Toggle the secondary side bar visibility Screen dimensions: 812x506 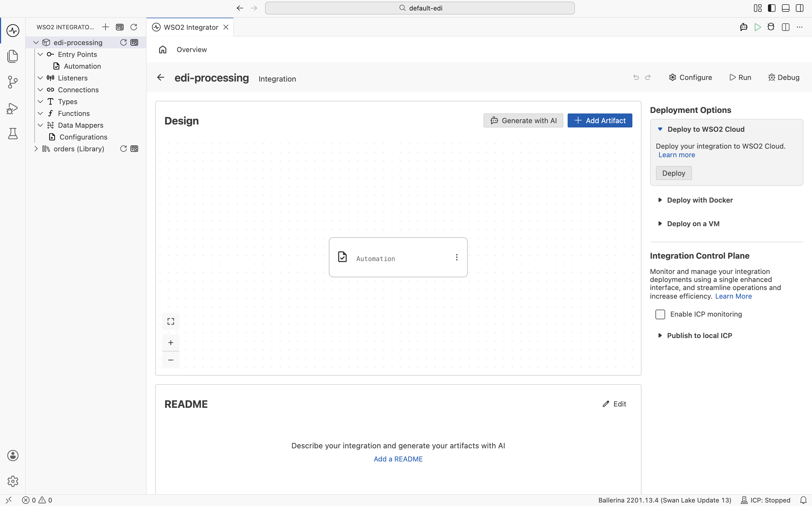(800, 8)
